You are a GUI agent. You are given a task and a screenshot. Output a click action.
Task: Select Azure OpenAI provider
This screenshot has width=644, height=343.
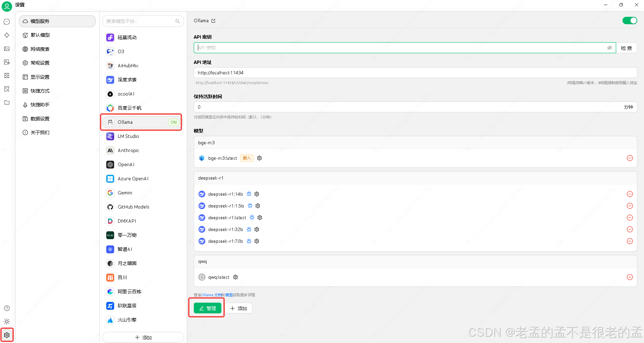click(x=143, y=179)
